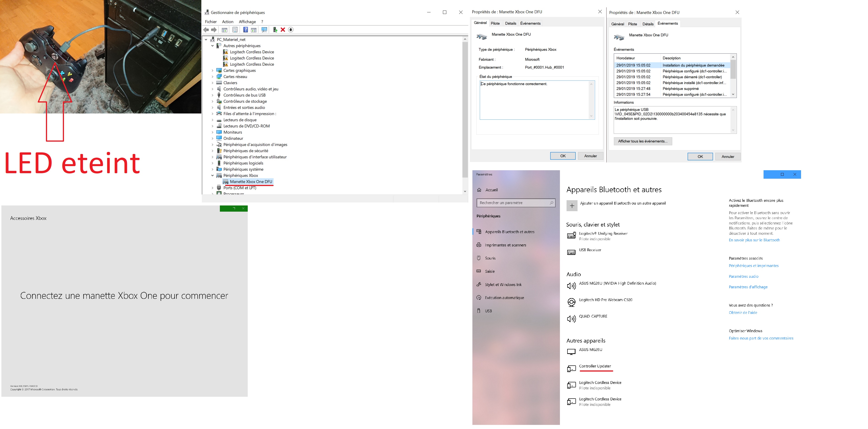Click the Forward arrow in Device Manager toolbar
This screenshot has height=429, width=868.
pos(214,30)
